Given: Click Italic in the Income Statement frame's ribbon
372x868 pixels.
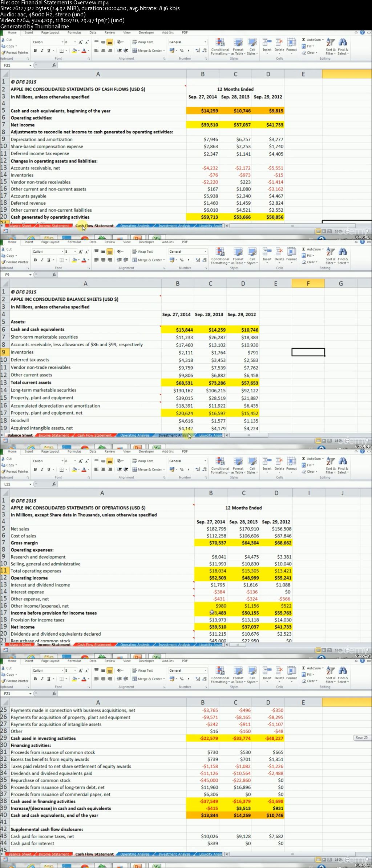Looking at the screenshot, I should pos(42,469).
